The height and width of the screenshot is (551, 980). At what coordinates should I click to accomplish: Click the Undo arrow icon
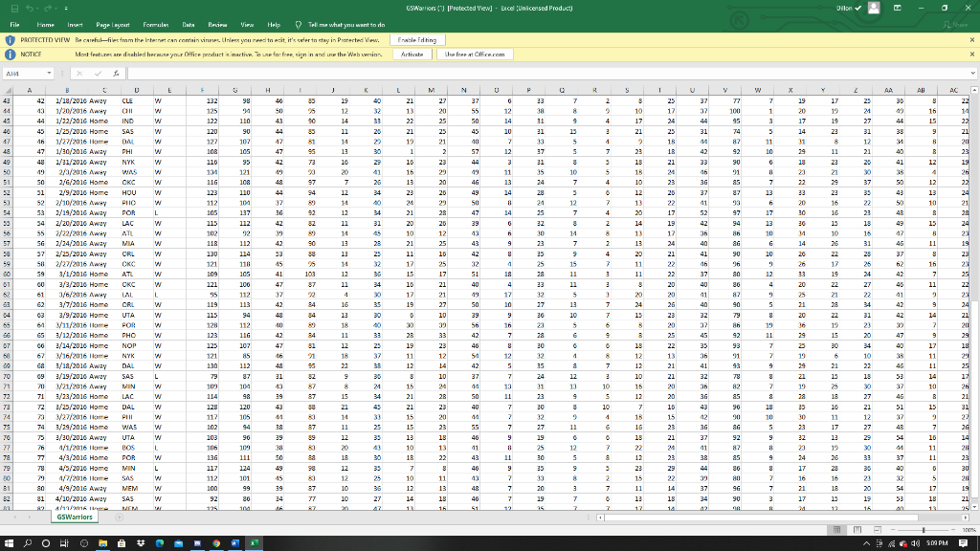(x=30, y=8)
